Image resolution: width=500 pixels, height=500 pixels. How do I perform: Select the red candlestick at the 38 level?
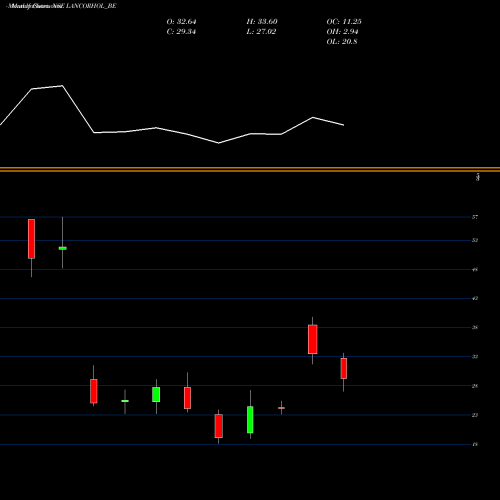pos(313,339)
